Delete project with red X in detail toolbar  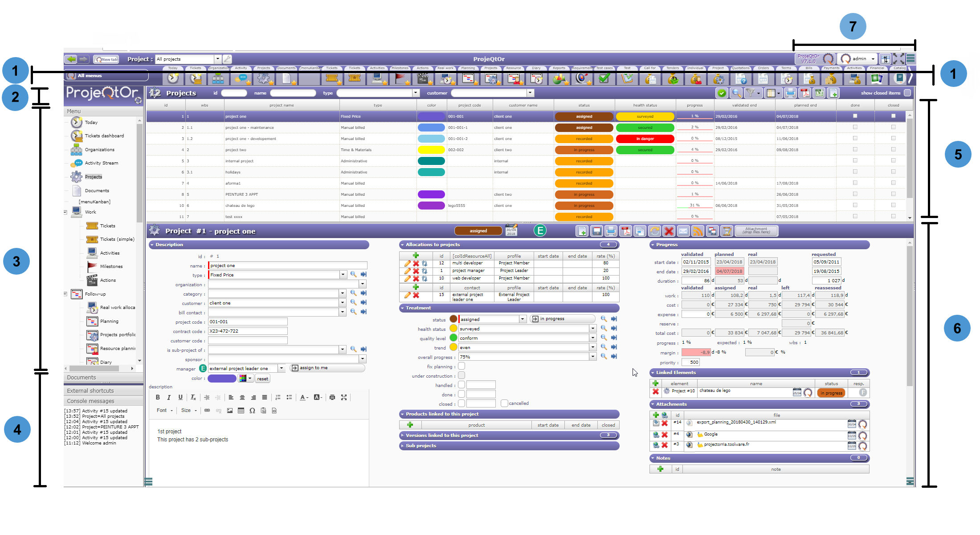click(669, 231)
